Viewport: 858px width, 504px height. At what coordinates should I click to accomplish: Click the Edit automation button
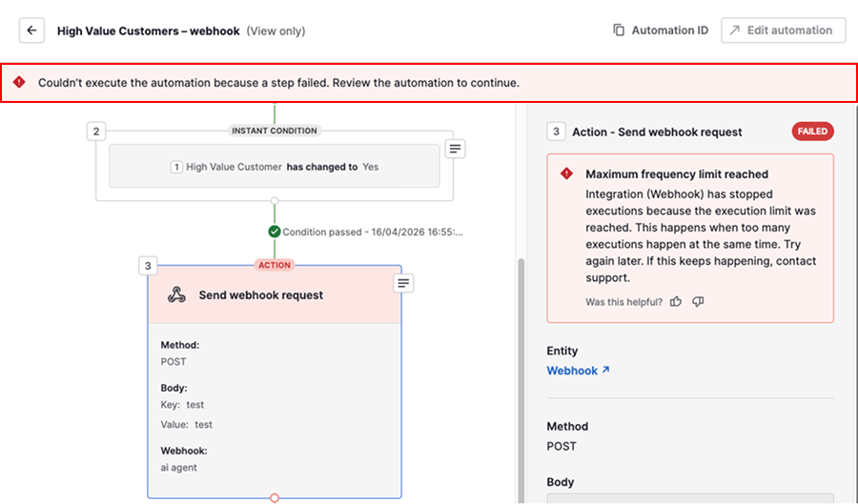pos(783,30)
